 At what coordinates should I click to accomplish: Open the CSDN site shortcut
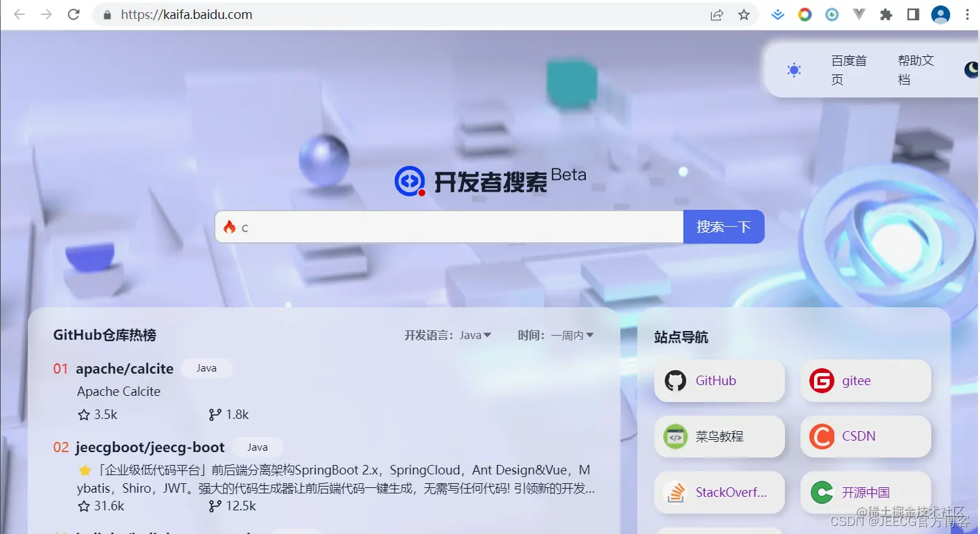865,437
